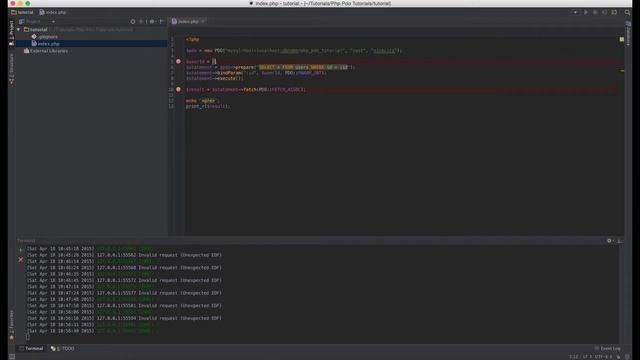Screen dimensions: 640x360
Task: Click the execute() statement line
Action: [214, 78]
